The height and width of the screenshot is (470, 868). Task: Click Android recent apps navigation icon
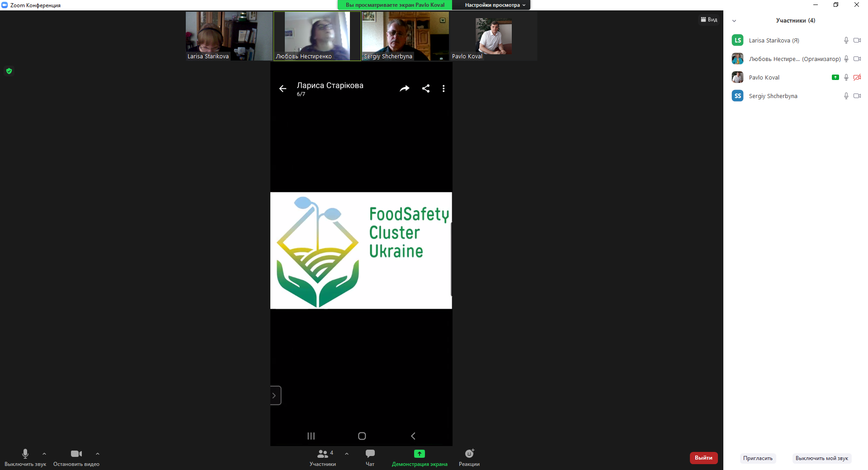(x=311, y=436)
